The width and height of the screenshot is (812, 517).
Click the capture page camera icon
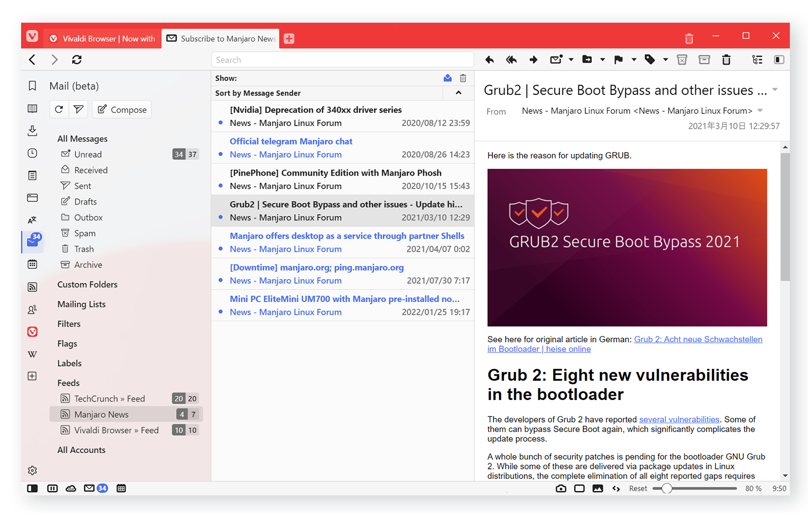coord(560,489)
